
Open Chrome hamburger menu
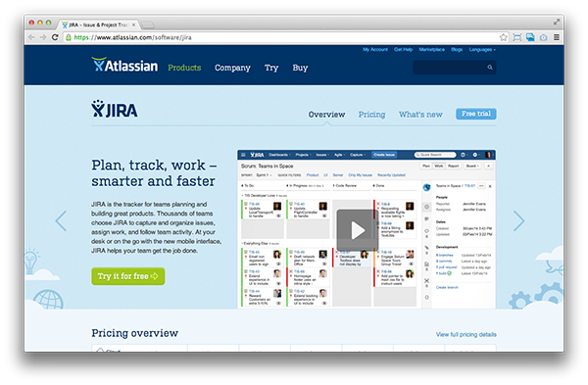[557, 37]
